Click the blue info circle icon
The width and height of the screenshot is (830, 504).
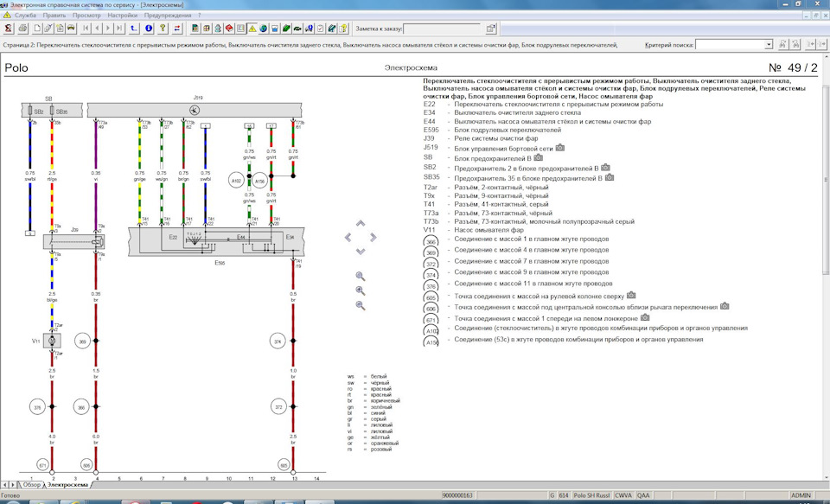click(149, 29)
